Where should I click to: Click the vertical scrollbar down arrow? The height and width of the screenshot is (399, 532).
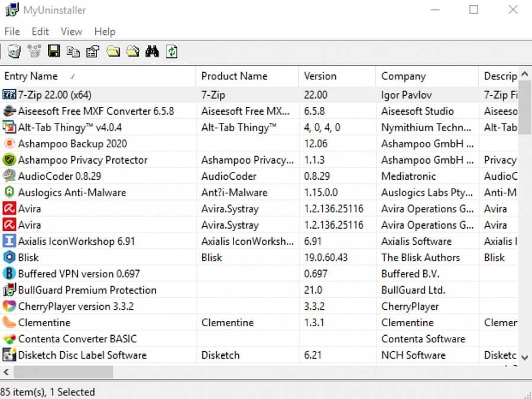(524, 356)
